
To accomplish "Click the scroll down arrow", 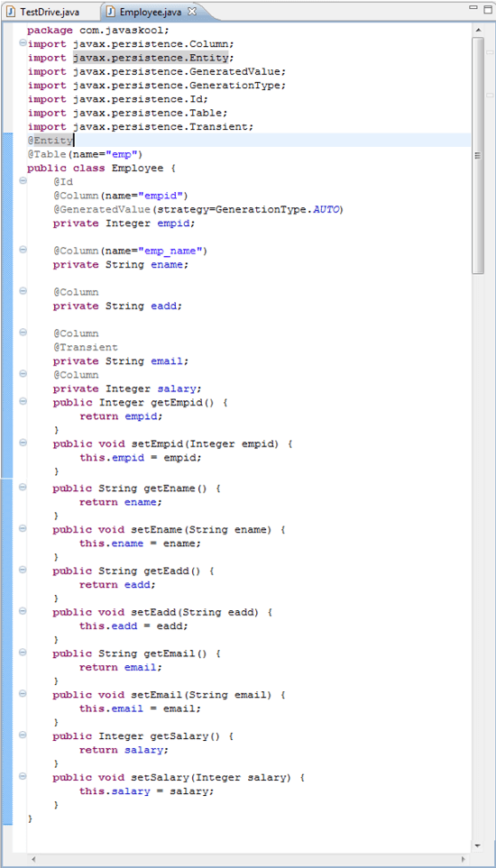I will coord(478,845).
